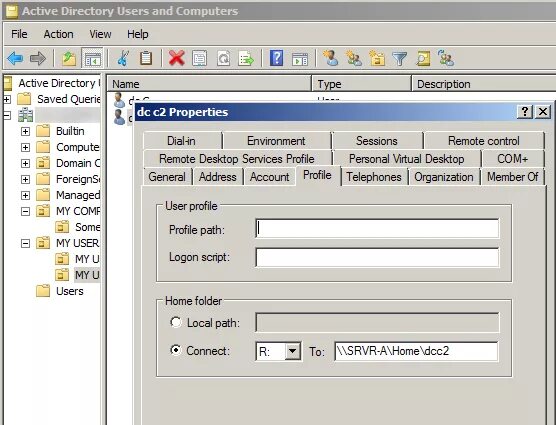The width and height of the screenshot is (556, 425).
Task: Sort by the Name column header
Action: click(209, 84)
